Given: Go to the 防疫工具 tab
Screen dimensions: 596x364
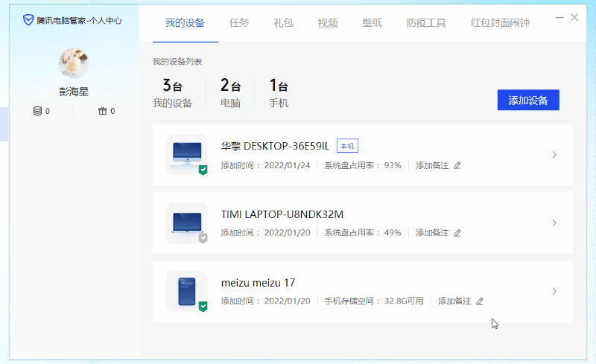Looking at the screenshot, I should click(x=426, y=23).
